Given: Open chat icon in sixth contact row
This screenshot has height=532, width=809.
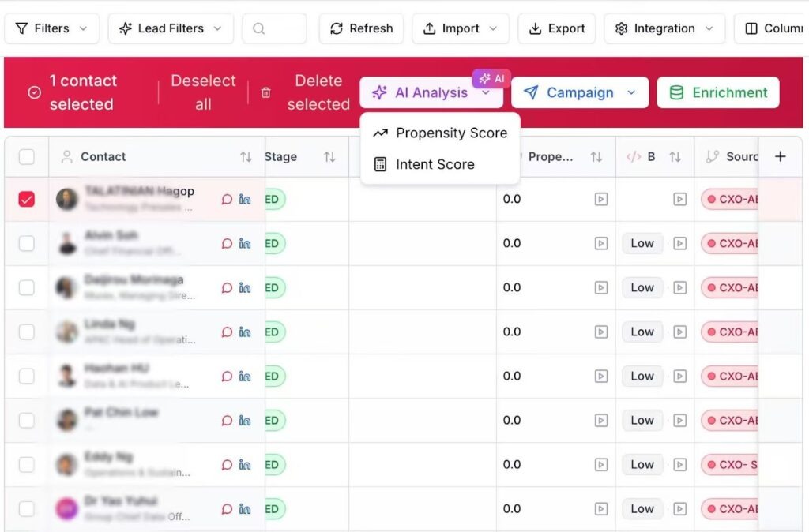Looking at the screenshot, I should pyautogui.click(x=227, y=421).
